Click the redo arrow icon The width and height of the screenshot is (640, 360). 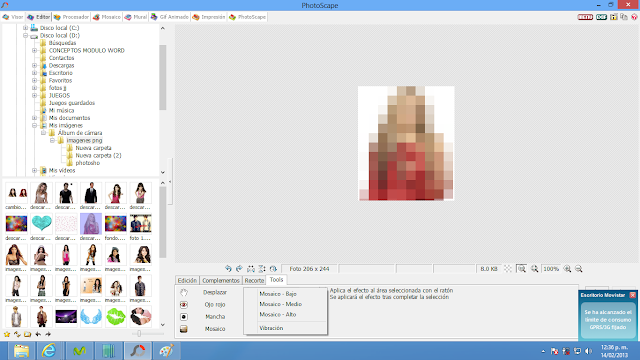pyautogui.click(x=239, y=269)
